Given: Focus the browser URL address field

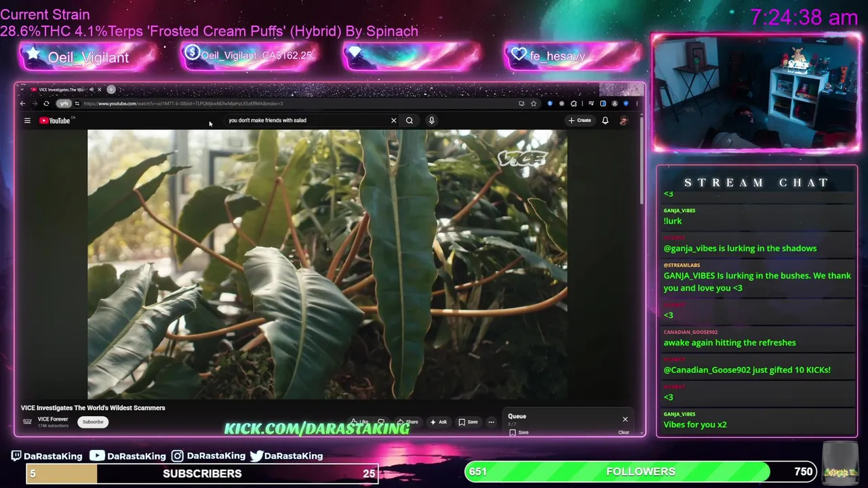Looking at the screenshot, I should click(x=298, y=104).
